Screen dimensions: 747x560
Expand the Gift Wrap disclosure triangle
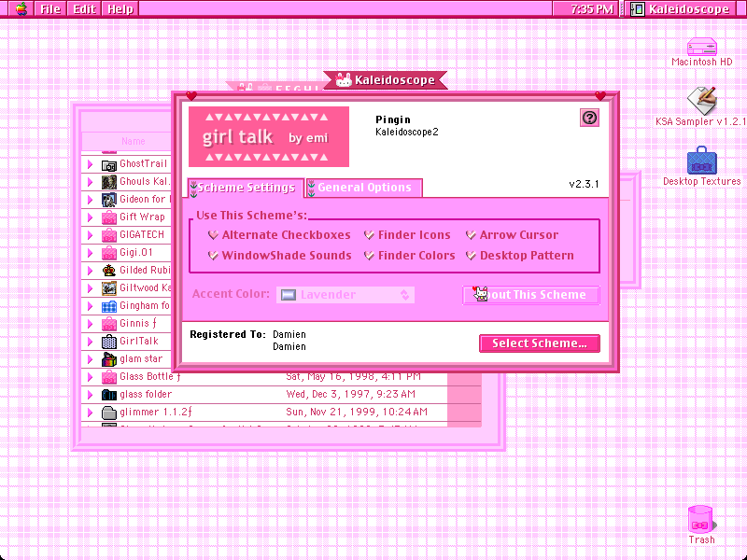click(90, 217)
